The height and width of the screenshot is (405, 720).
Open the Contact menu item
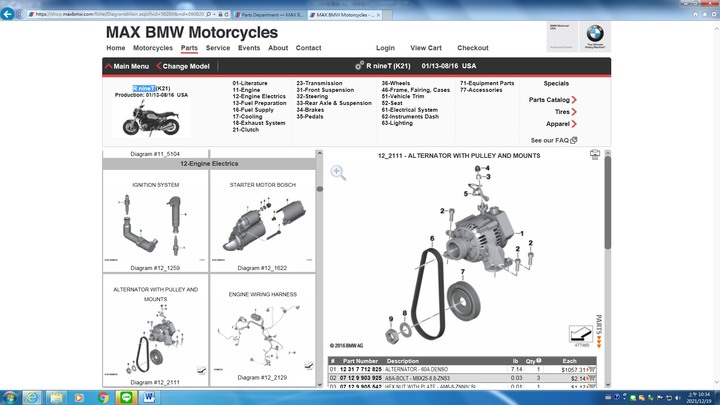309,48
